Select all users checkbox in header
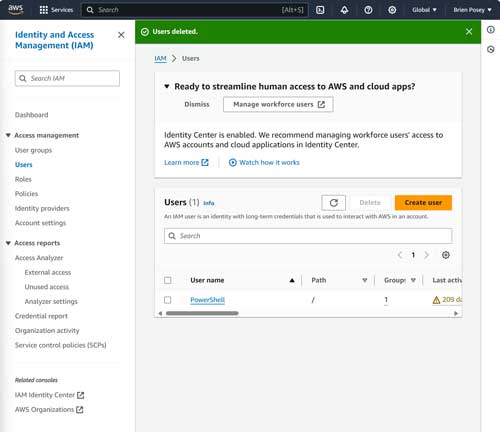Screen dimensions: 500x432 pyautogui.click(x=168, y=280)
